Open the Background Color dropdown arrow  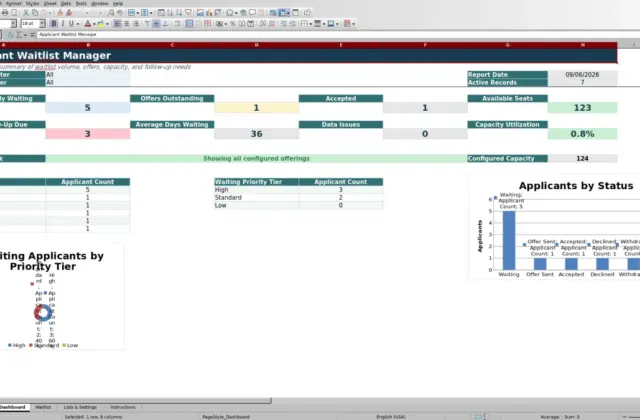tap(107, 24)
